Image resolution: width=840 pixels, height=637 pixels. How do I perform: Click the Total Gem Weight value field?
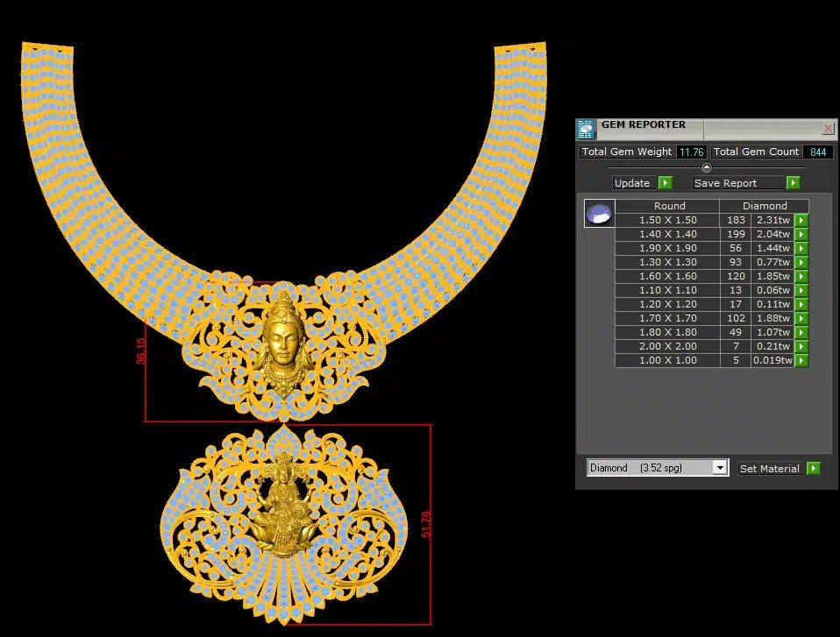coord(691,152)
